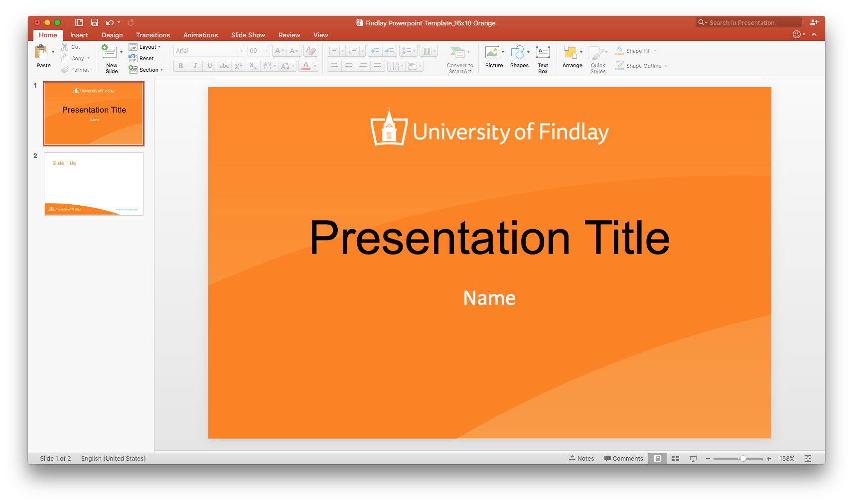Click the smiley feedback icon
Viewport: 853px width, 504px height.
797,34
